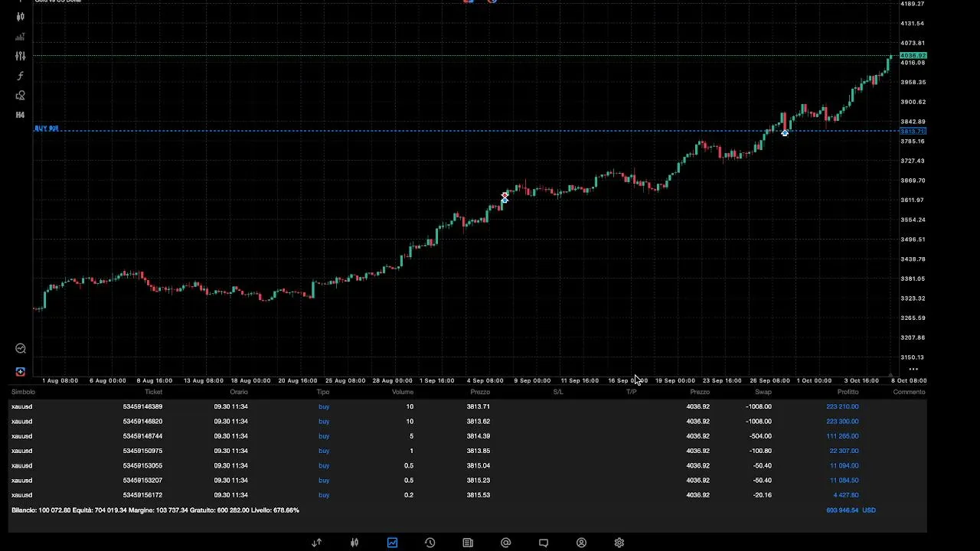The height and width of the screenshot is (551, 980).
Task: Click the 1 Oct 00:00 time axis label
Action: click(814, 380)
